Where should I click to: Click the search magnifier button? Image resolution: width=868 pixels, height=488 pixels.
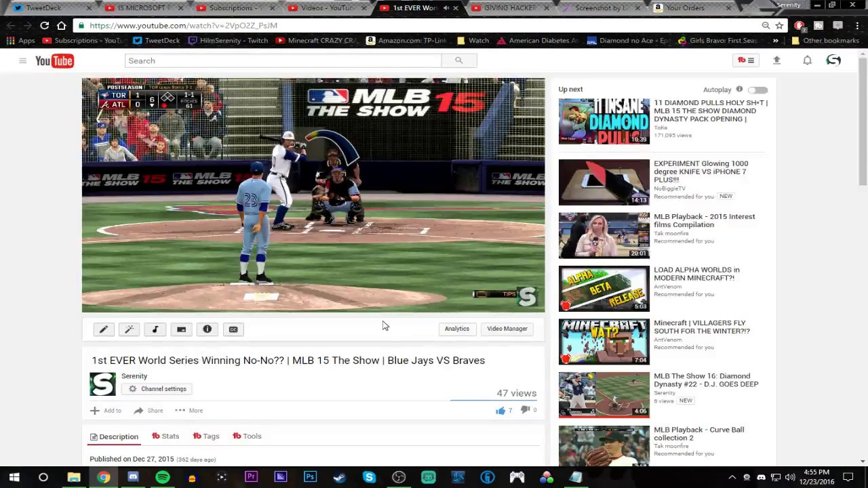click(459, 61)
